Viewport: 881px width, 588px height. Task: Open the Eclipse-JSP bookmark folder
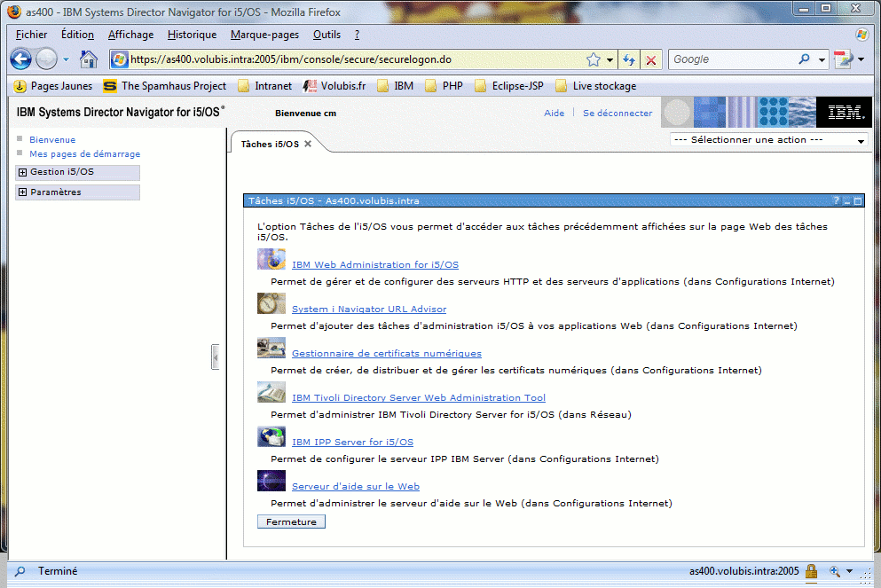tap(509, 86)
